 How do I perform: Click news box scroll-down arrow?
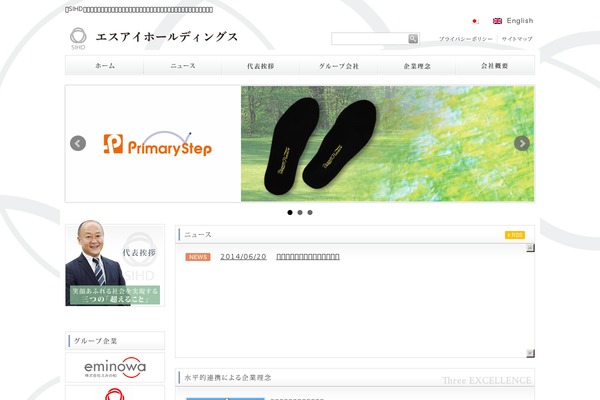tap(530, 353)
